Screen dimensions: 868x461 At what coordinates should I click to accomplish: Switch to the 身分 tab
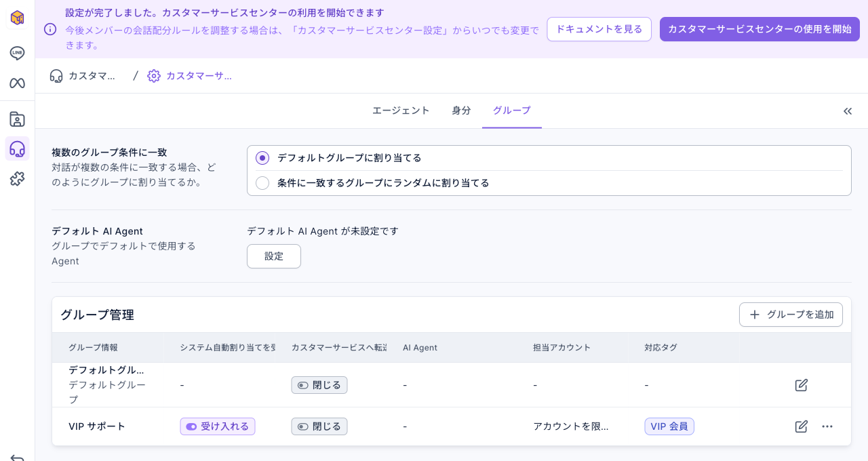pos(461,111)
